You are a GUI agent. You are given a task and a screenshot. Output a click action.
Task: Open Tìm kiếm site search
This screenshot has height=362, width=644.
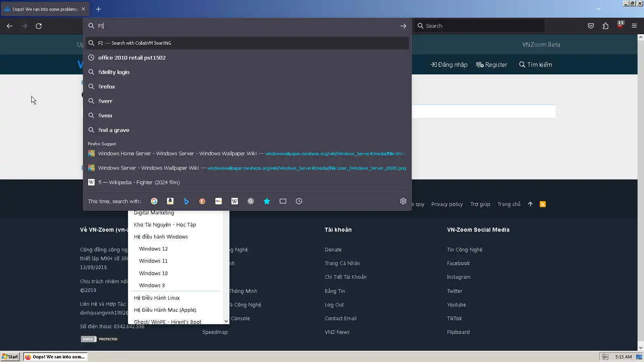tap(535, 65)
